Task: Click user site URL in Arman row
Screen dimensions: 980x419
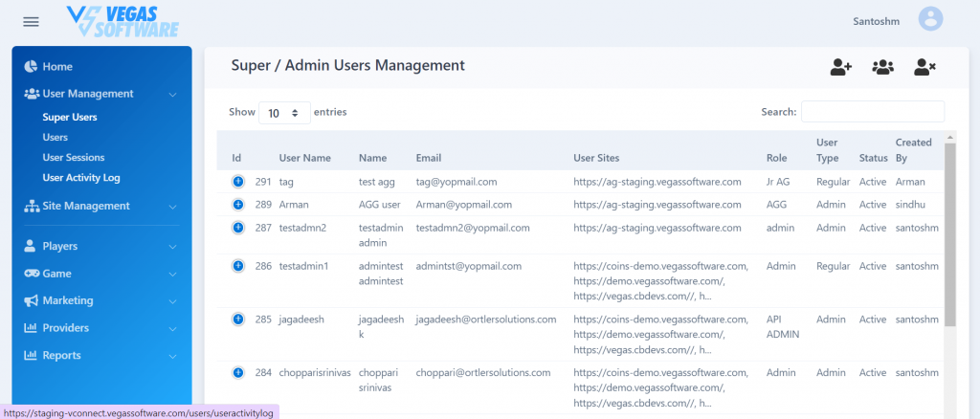Action: [x=657, y=204]
